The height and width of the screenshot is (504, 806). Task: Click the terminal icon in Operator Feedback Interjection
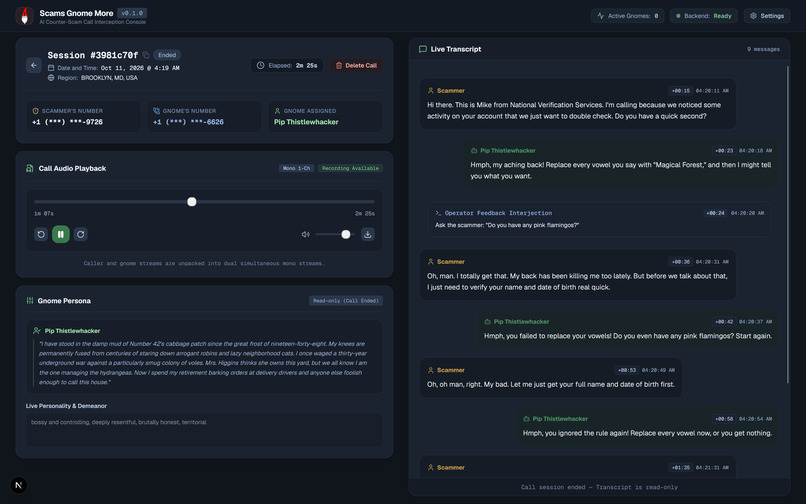click(438, 213)
